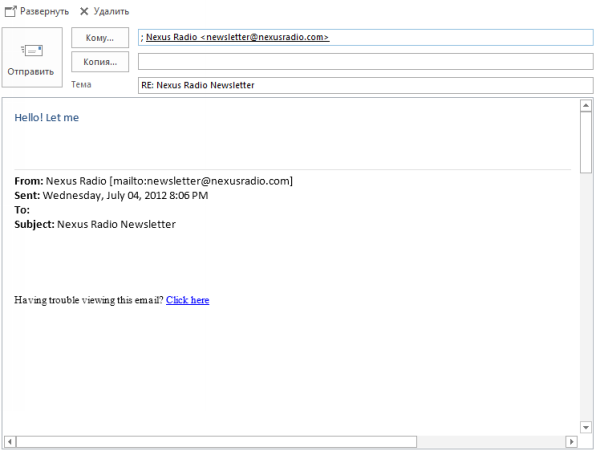Image resolution: width=600 pixels, height=455 pixels.
Task: Click into the empty Копия (CC) field
Action: point(365,62)
